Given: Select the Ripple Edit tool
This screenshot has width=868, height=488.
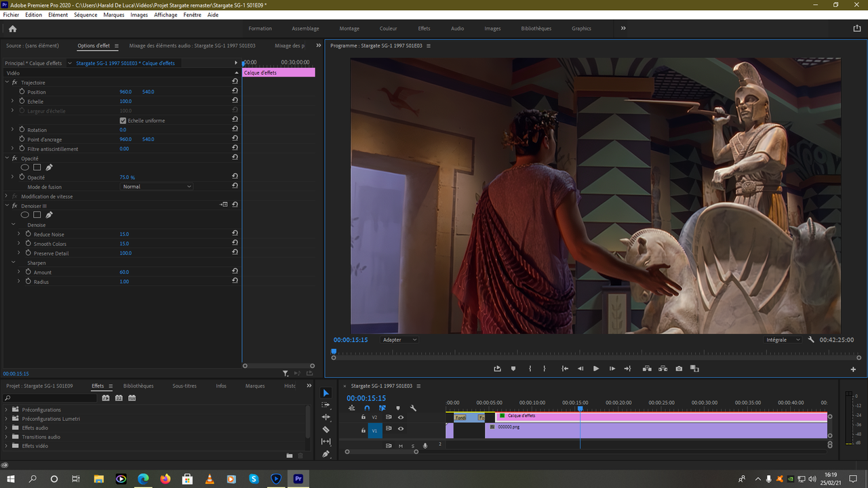Looking at the screenshot, I should pos(325,417).
